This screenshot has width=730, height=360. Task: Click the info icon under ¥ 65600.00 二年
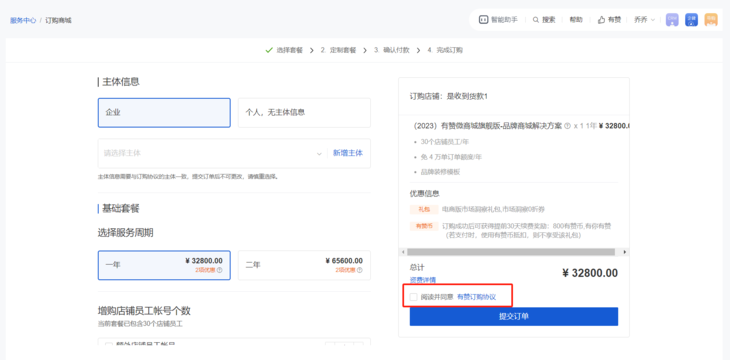click(359, 270)
